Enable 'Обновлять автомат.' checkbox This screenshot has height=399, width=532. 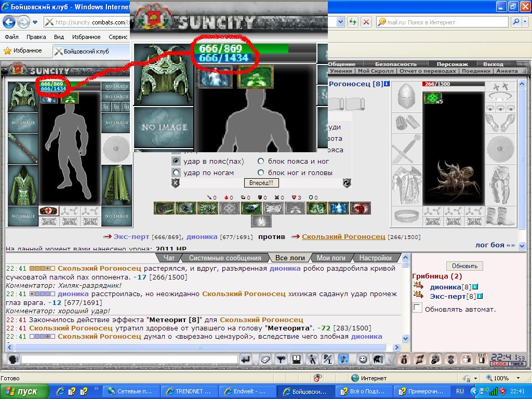click(417, 308)
